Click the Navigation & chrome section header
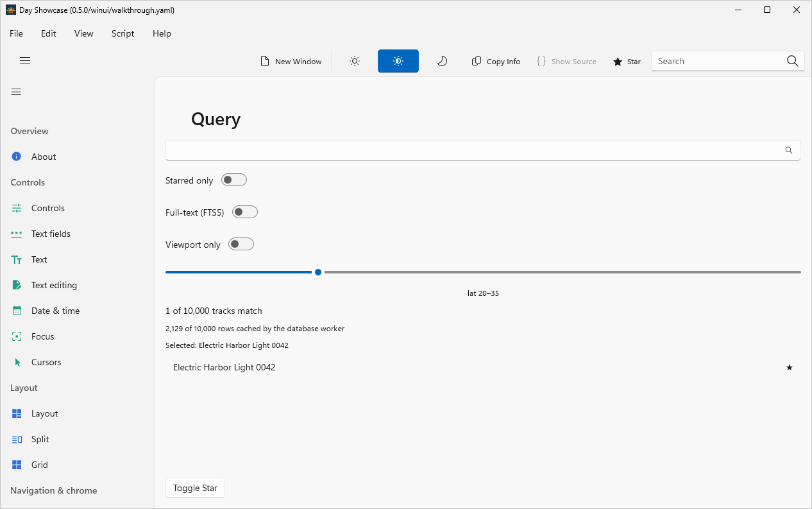 [54, 490]
